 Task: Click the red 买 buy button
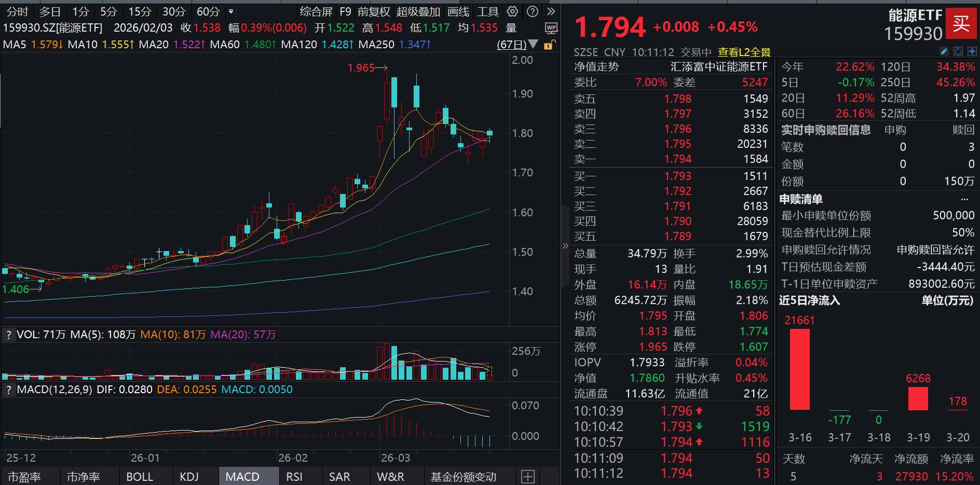[x=961, y=24]
